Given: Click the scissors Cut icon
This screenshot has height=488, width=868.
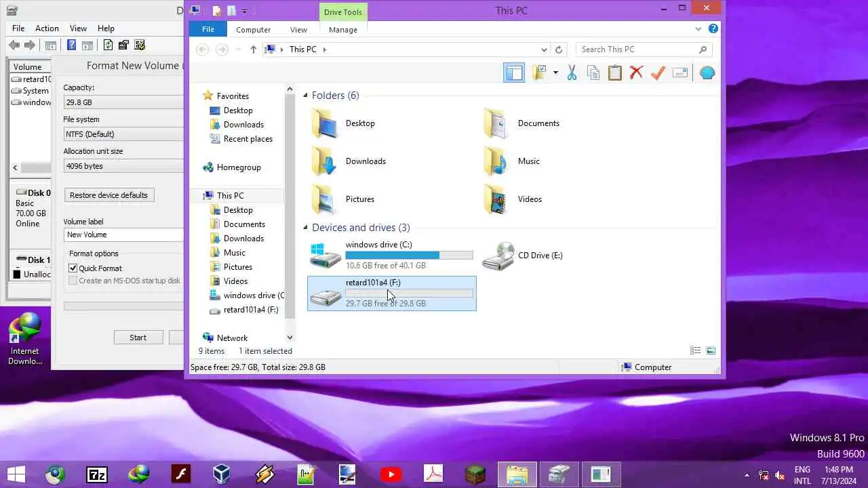Looking at the screenshot, I should coord(572,73).
